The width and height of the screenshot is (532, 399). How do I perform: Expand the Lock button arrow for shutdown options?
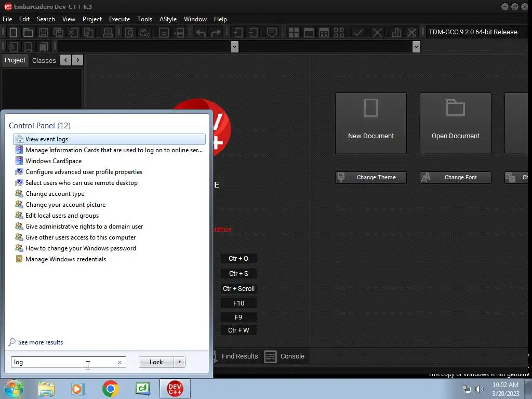click(x=179, y=362)
